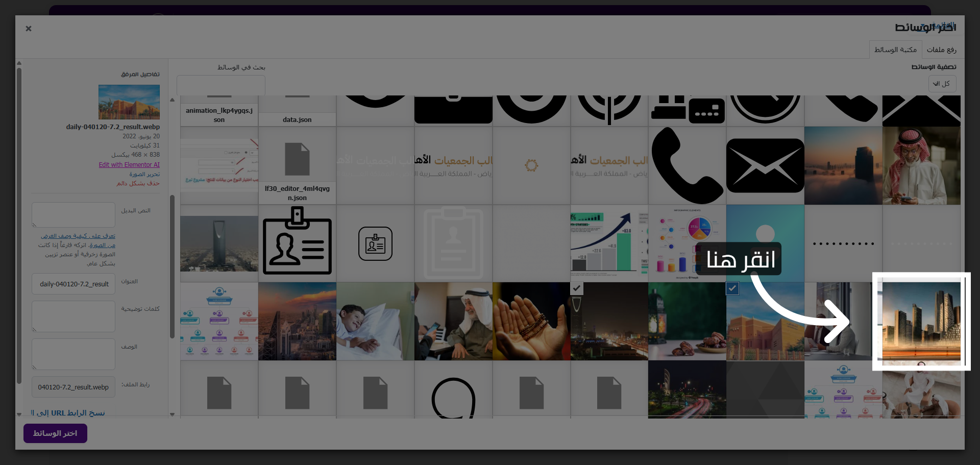Click the media search input field
The image size is (980, 465).
[221, 85]
